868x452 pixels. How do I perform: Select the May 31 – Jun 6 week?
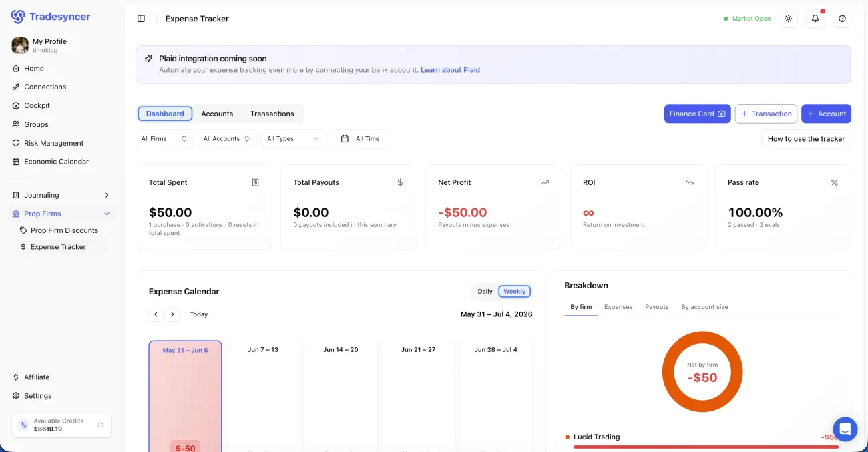185,396
